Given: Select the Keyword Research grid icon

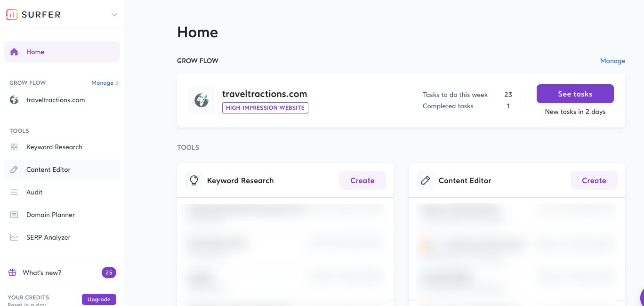Looking at the screenshot, I should (14, 147).
